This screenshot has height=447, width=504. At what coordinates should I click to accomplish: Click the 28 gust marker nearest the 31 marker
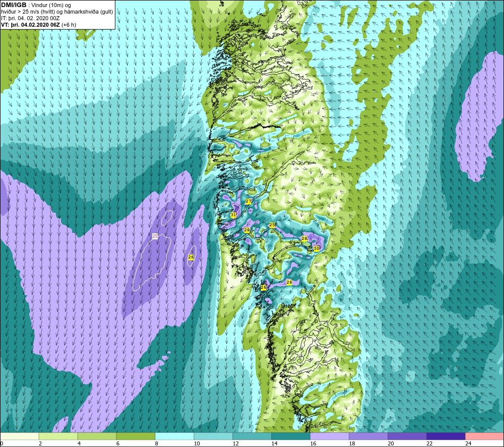point(247,230)
